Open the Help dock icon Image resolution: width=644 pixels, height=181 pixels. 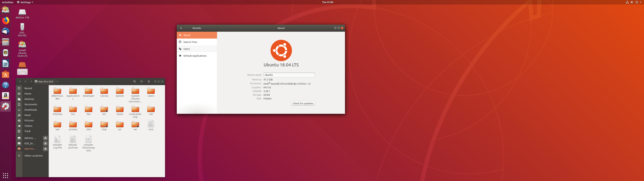coord(6,85)
